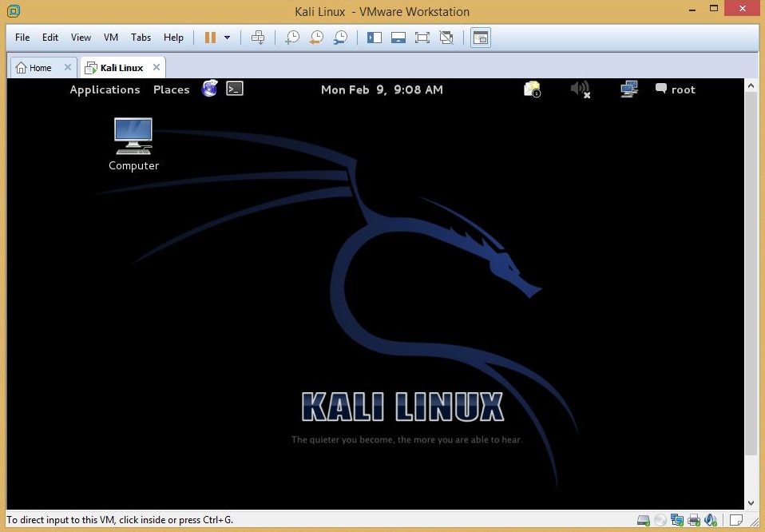This screenshot has height=532, width=765.
Task: Open the Tabs menu
Action: point(141,38)
